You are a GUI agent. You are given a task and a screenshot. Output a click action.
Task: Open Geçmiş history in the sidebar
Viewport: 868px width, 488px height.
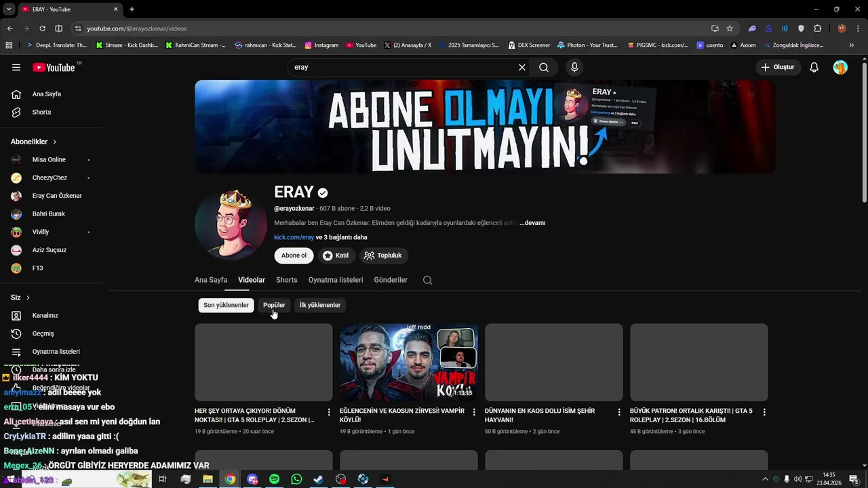click(53, 333)
